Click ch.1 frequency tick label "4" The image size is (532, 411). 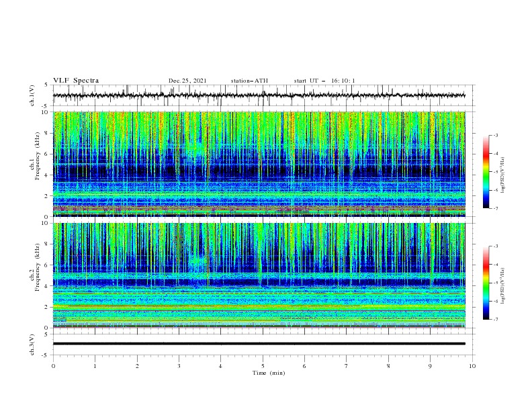click(47, 175)
